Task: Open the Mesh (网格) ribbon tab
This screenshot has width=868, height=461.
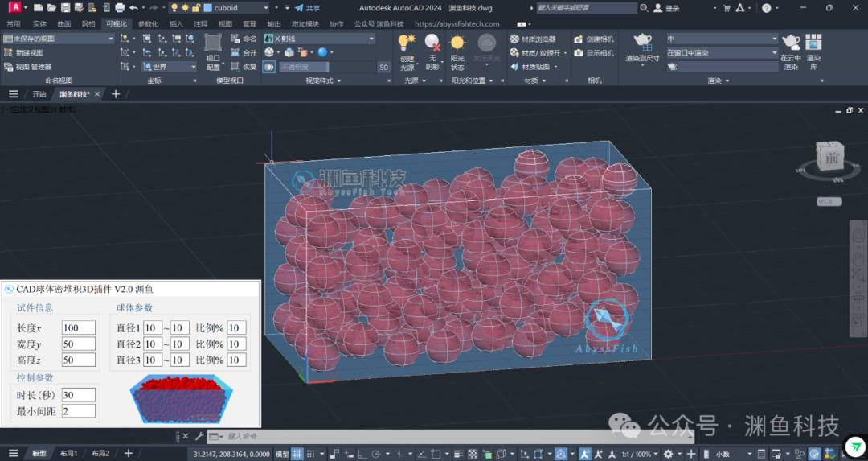Action: pos(88,24)
